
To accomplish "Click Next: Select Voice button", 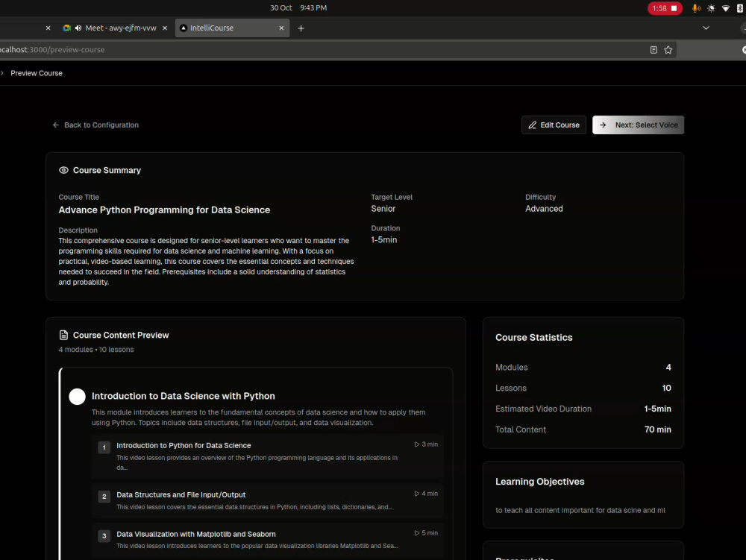I will pyautogui.click(x=638, y=125).
